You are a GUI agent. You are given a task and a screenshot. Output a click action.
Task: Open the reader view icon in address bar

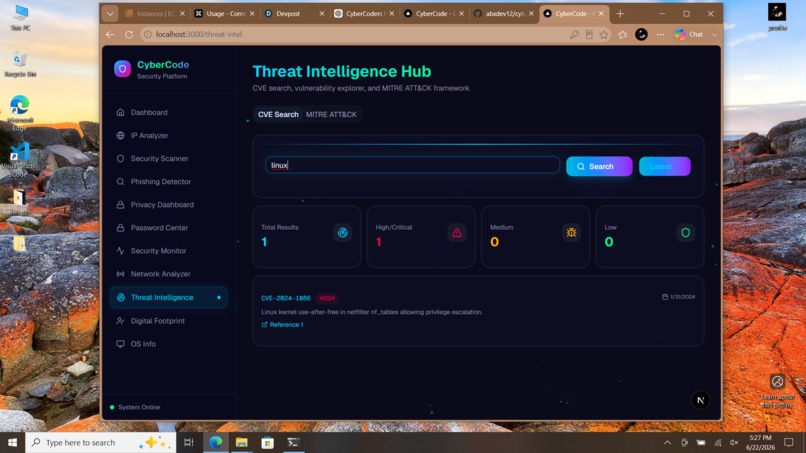point(589,34)
